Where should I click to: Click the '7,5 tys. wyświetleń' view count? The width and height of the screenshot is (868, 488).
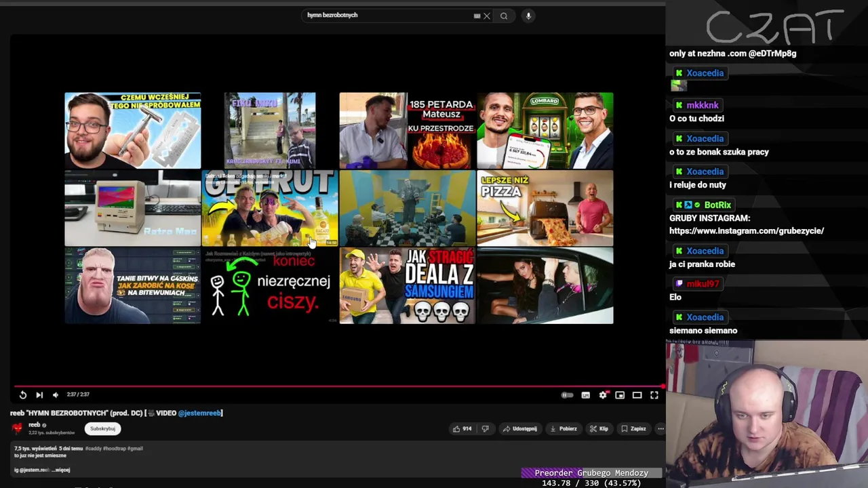click(35, 448)
